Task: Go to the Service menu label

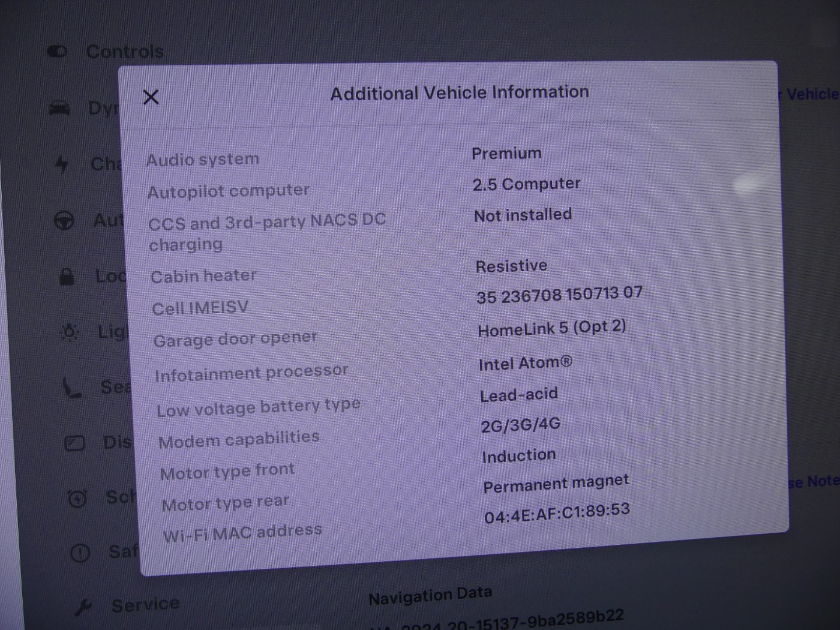Action: [145, 605]
